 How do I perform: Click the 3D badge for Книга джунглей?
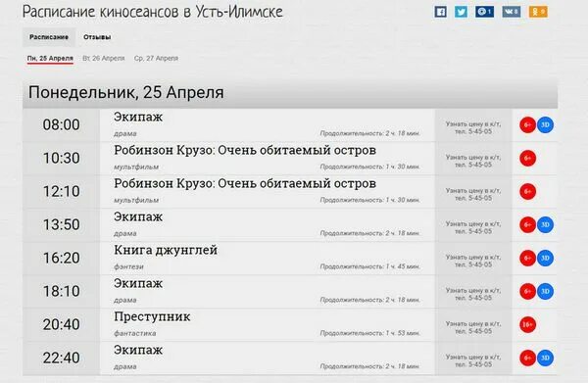point(545,259)
